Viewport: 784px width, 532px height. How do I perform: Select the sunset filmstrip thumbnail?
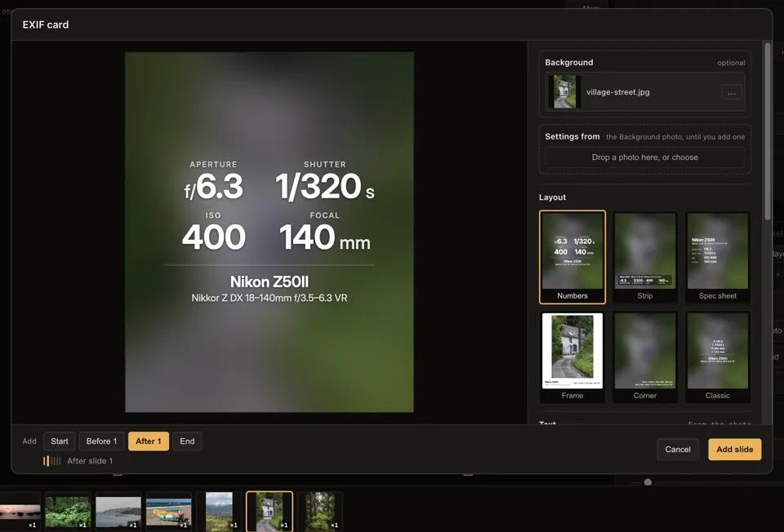click(20, 511)
